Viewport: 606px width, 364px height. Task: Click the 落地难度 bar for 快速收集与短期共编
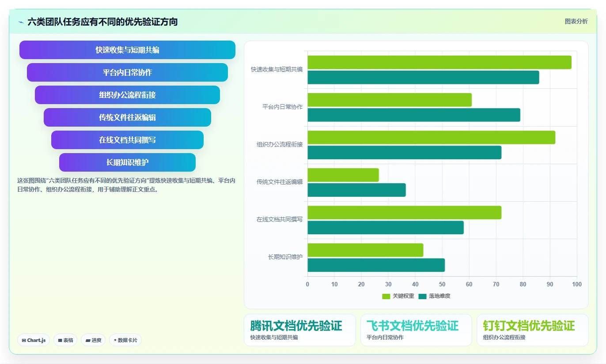coord(423,77)
